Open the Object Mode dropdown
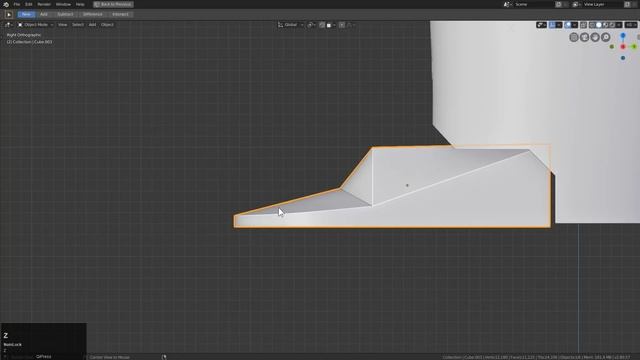Image resolution: width=640 pixels, height=360 pixels. coord(36,25)
